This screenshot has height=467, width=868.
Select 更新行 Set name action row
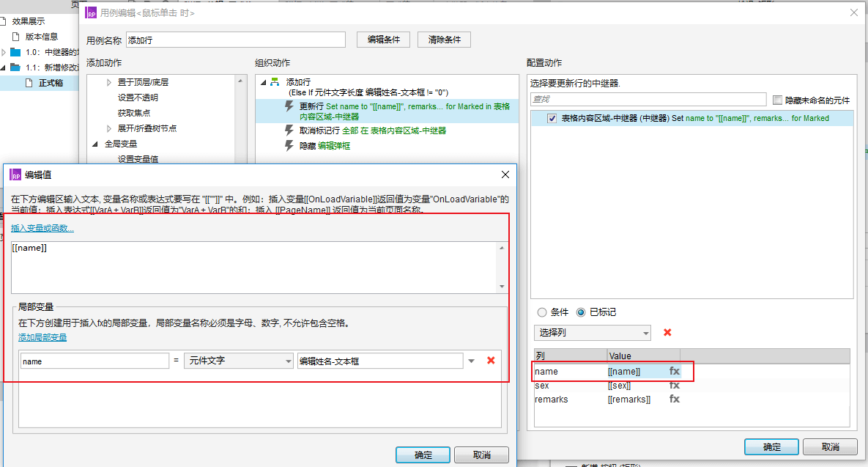click(387, 111)
